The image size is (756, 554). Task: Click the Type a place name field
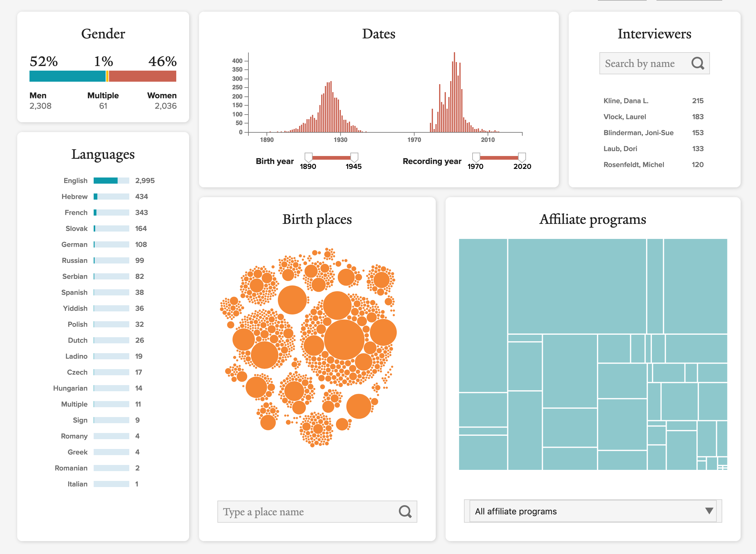coord(302,511)
